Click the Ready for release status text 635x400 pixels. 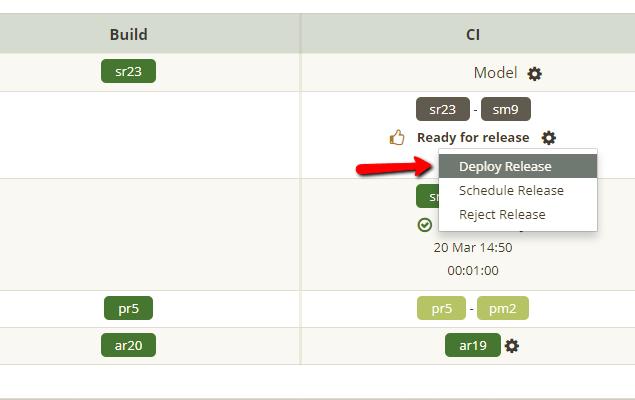(x=473, y=138)
